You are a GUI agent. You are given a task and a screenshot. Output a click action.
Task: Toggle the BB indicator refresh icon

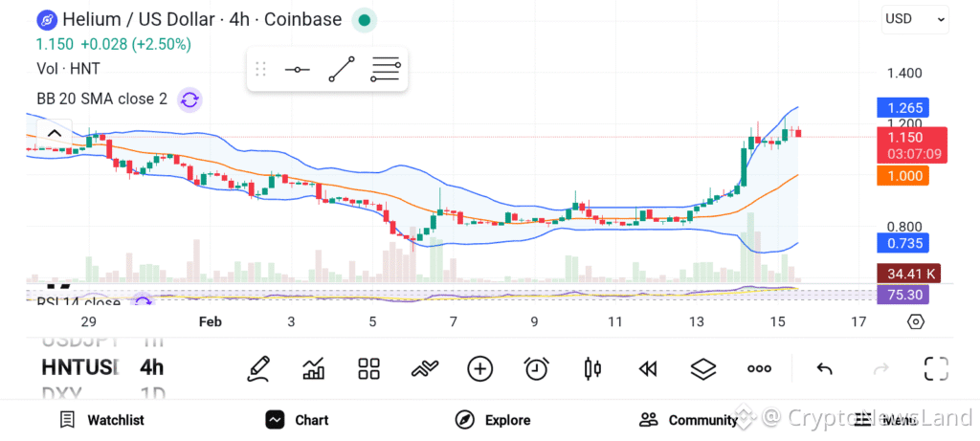(x=189, y=99)
